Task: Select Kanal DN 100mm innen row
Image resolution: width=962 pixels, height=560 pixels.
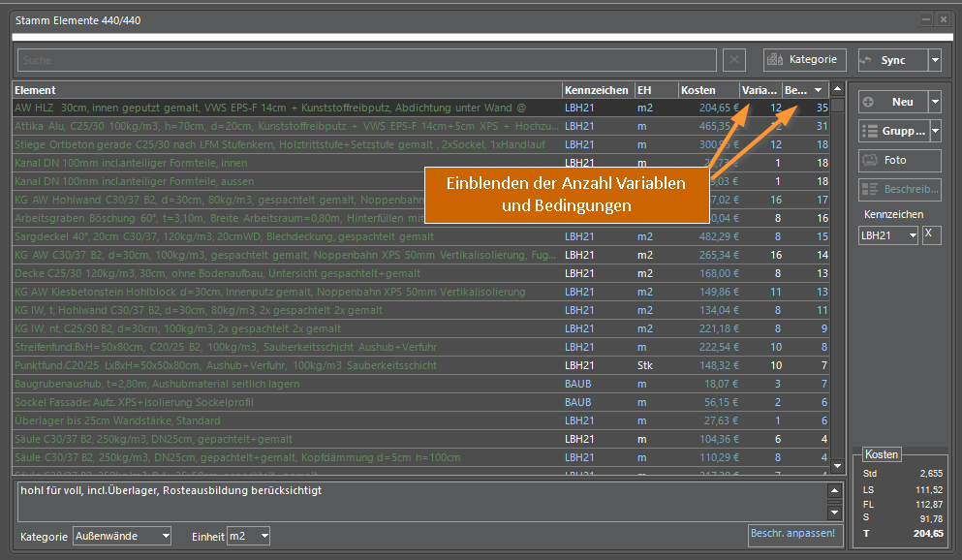Action: pyautogui.click(x=420, y=163)
